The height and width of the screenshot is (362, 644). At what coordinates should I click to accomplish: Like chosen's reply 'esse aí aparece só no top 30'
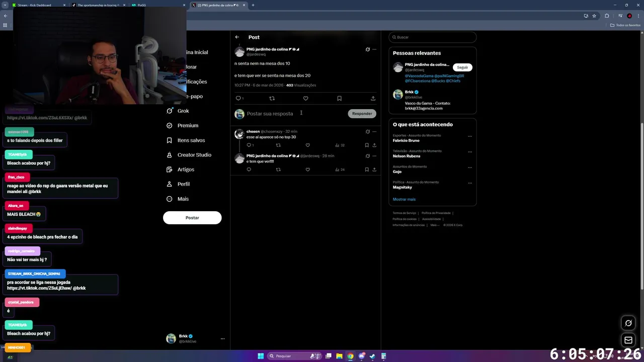click(x=307, y=145)
